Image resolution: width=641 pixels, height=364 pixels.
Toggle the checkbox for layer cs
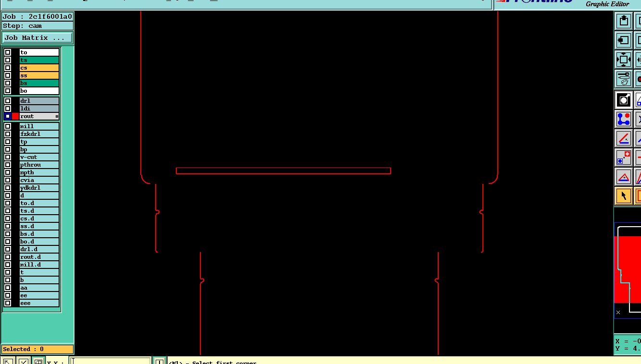pyautogui.click(x=8, y=68)
